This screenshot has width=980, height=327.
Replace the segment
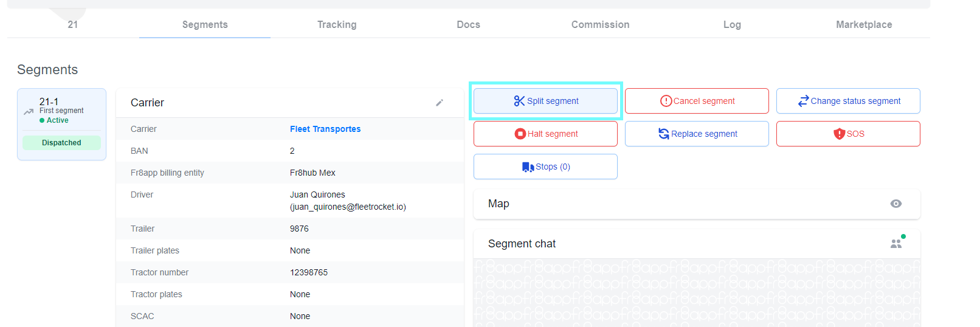pos(697,134)
